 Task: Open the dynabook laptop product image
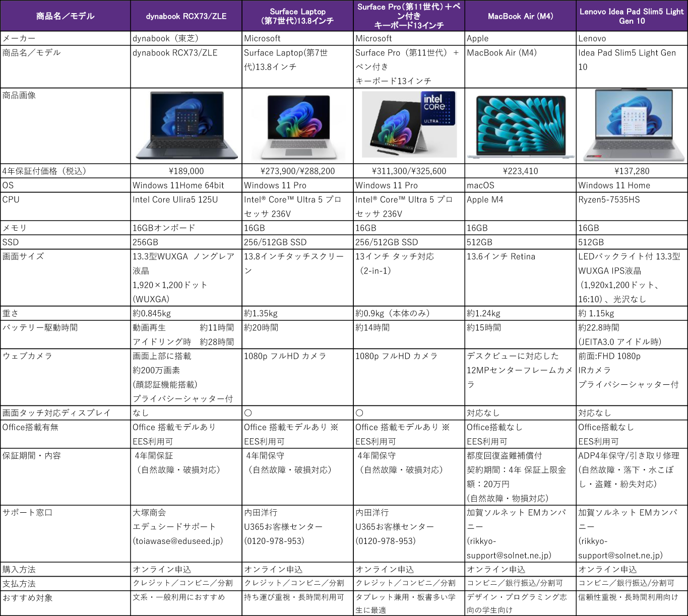tap(186, 125)
